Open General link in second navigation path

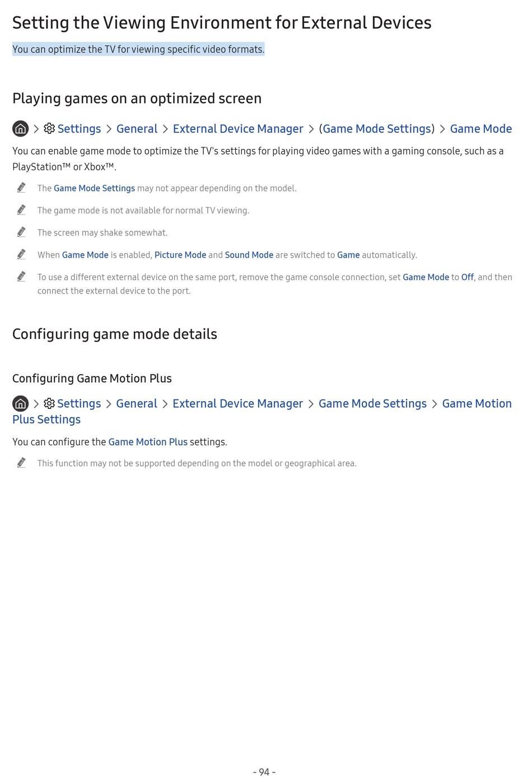pos(137,403)
